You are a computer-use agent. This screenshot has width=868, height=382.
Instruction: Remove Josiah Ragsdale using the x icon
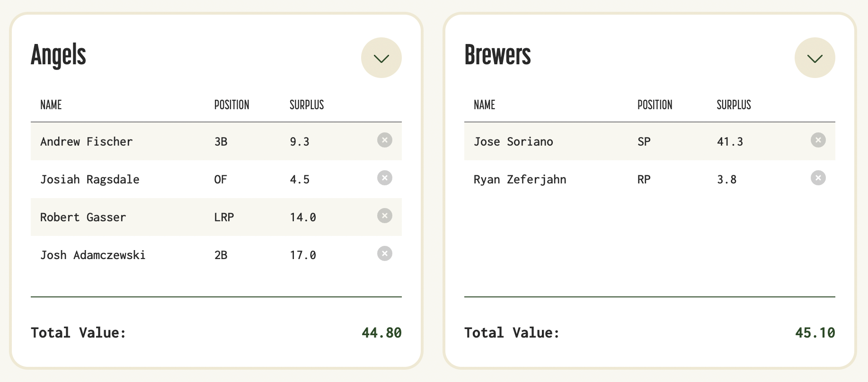tap(385, 178)
